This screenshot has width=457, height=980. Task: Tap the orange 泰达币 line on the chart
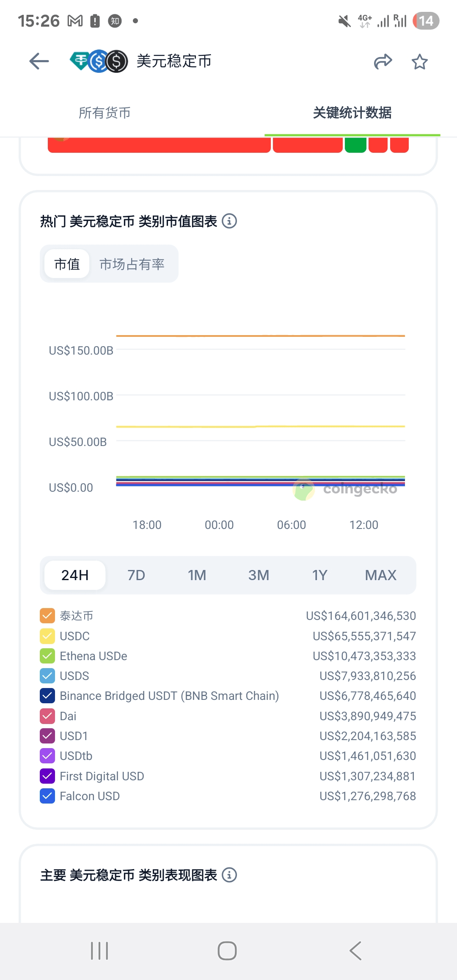(261, 336)
